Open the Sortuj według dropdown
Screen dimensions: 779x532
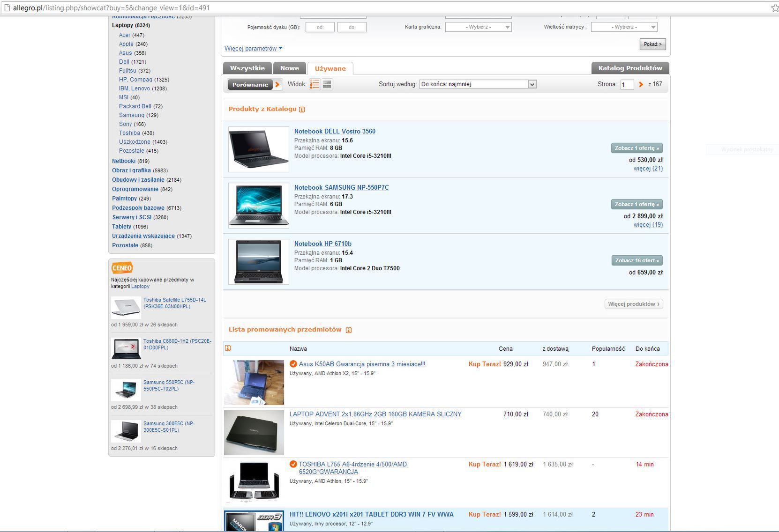click(x=477, y=84)
